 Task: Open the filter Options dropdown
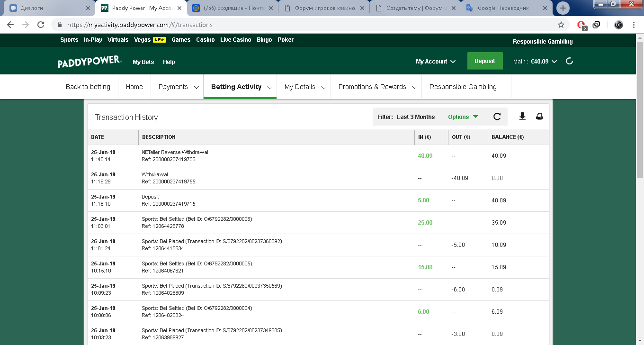[463, 117]
